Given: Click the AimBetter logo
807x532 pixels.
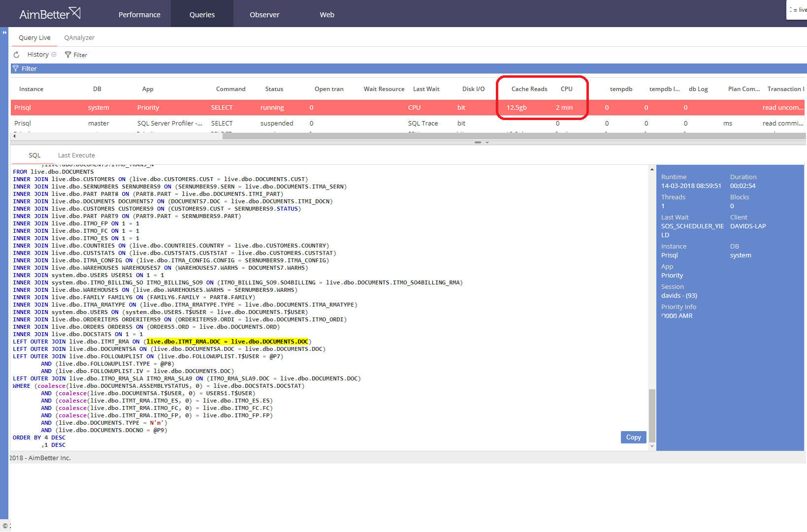Looking at the screenshot, I should point(50,14).
